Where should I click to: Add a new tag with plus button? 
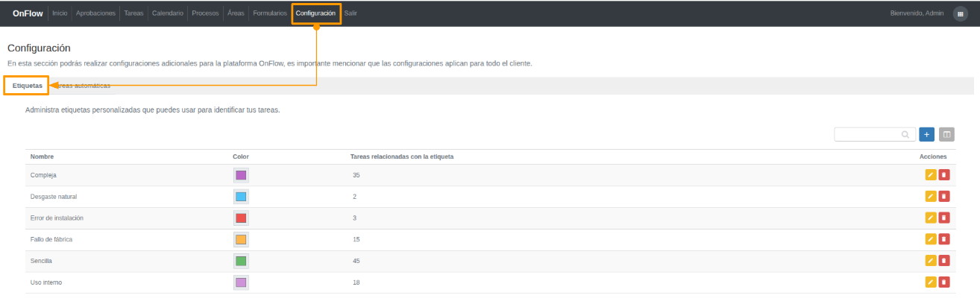(x=926, y=134)
